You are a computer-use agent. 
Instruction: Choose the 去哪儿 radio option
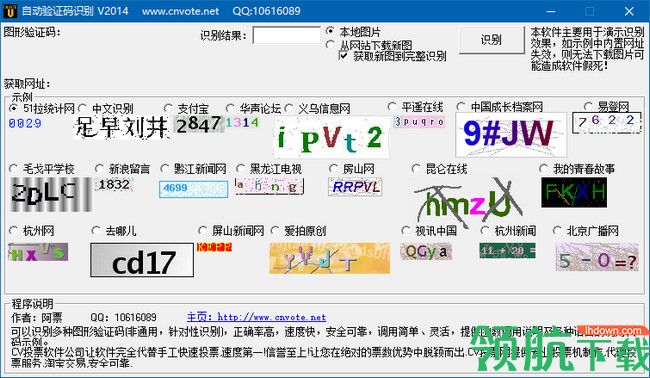pyautogui.click(x=96, y=230)
